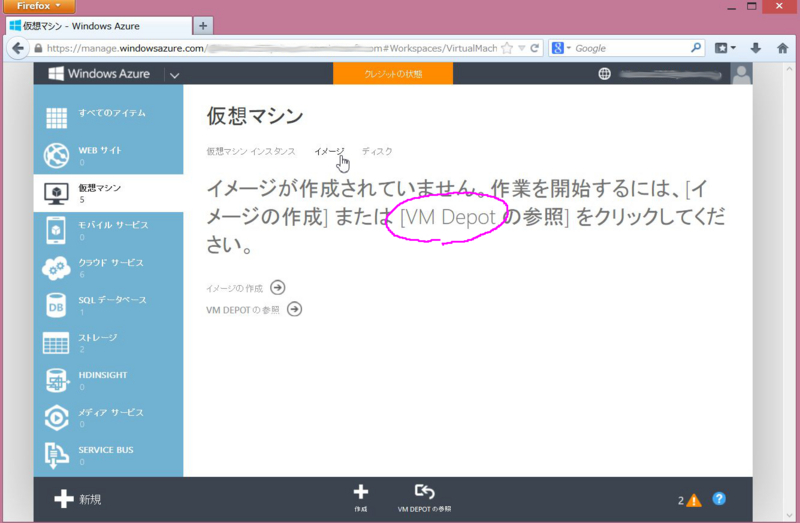Click the plus icon next to 新規
Image resolution: width=800 pixels, height=523 pixels.
tap(64, 499)
